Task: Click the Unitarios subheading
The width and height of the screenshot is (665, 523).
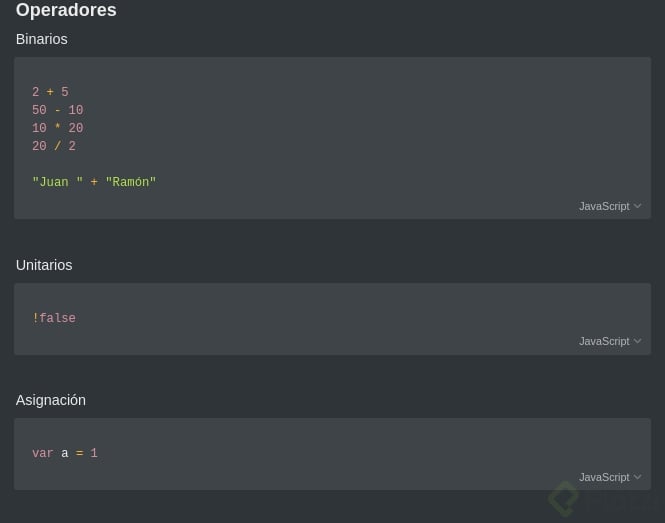Action: pyautogui.click(x=44, y=265)
